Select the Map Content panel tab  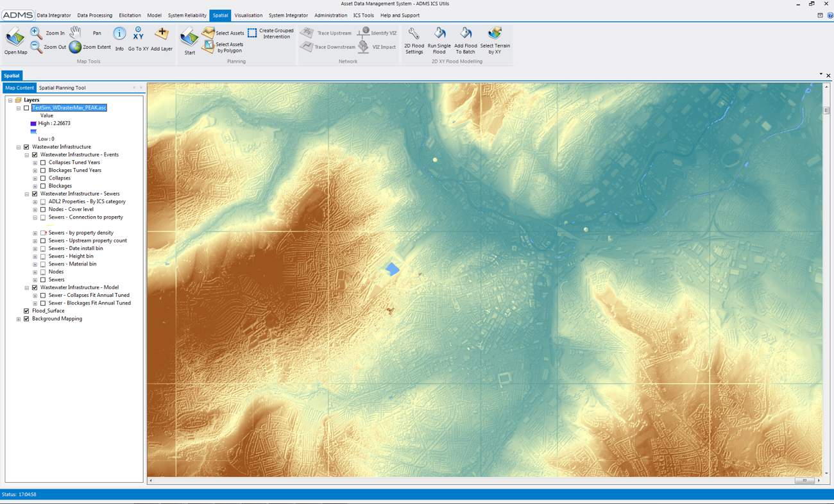pos(19,88)
